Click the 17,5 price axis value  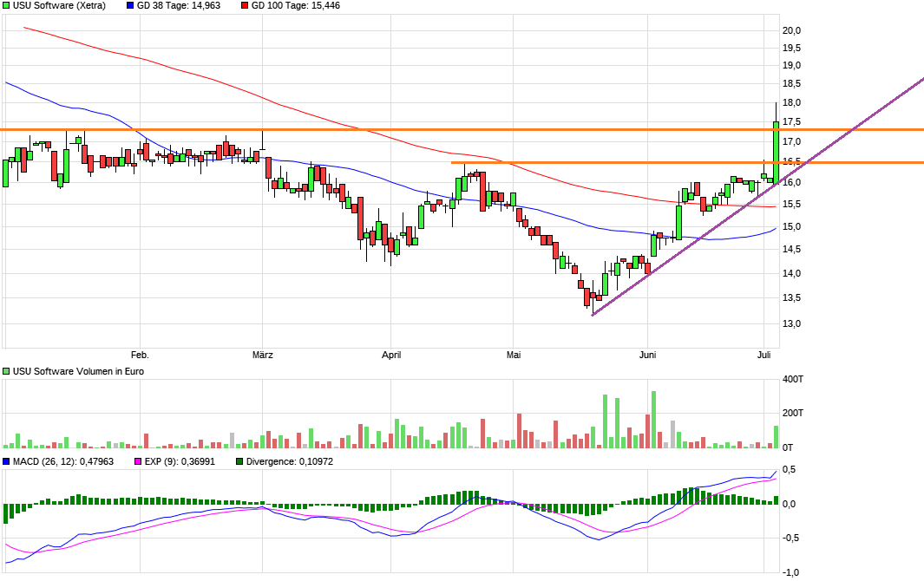pyautogui.click(x=791, y=122)
